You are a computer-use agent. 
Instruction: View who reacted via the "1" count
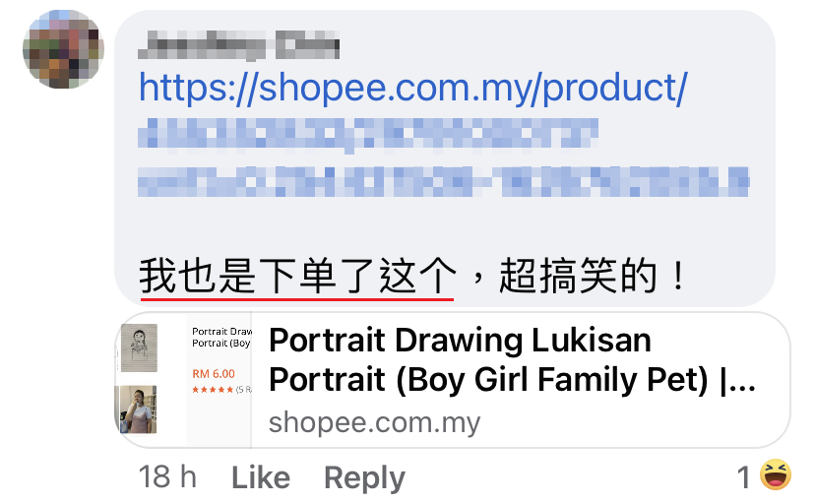(x=745, y=478)
